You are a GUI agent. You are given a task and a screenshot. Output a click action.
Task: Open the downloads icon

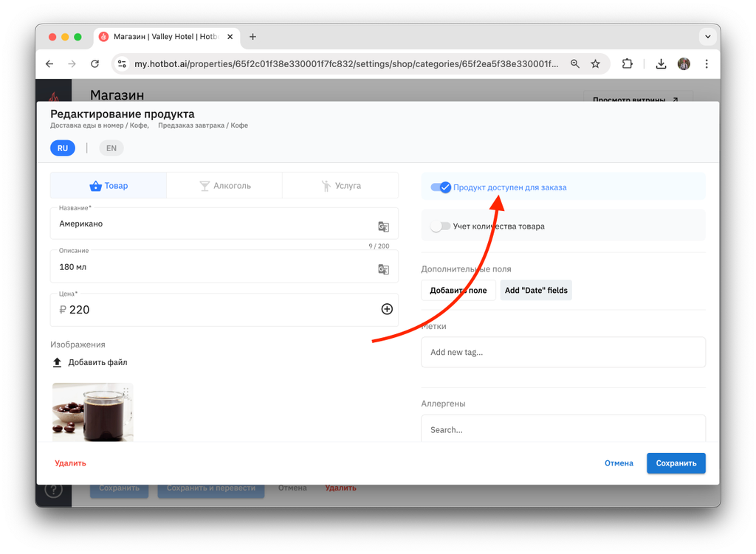[x=661, y=63]
